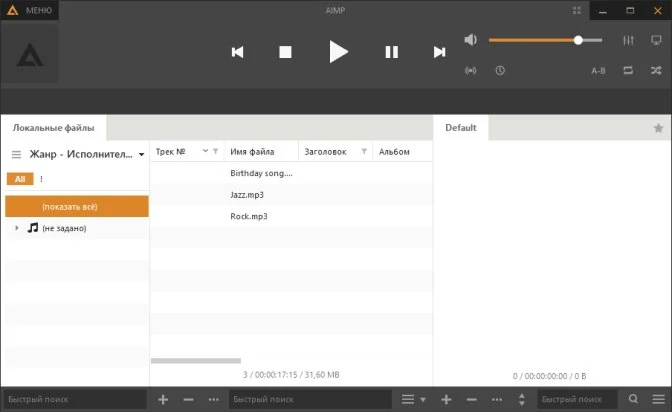Click the album art placeholder
The image size is (672, 412).
30,53
